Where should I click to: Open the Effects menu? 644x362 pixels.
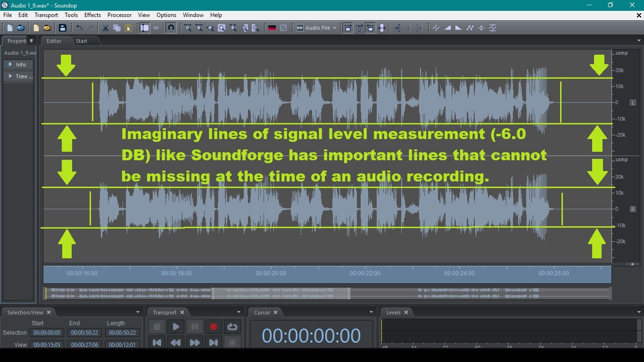point(92,15)
